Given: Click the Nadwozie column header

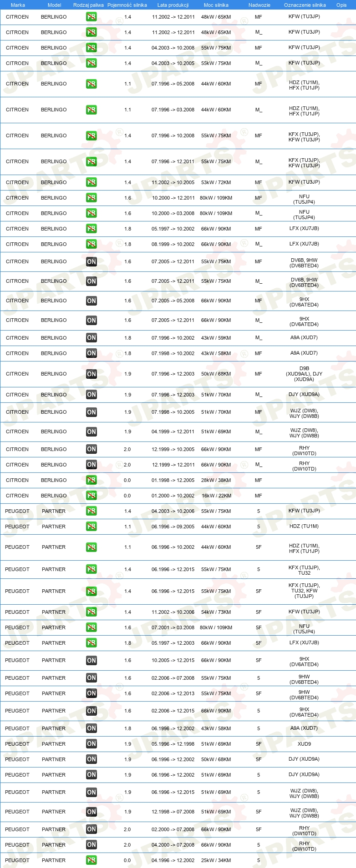Looking at the screenshot, I should 259,5.
